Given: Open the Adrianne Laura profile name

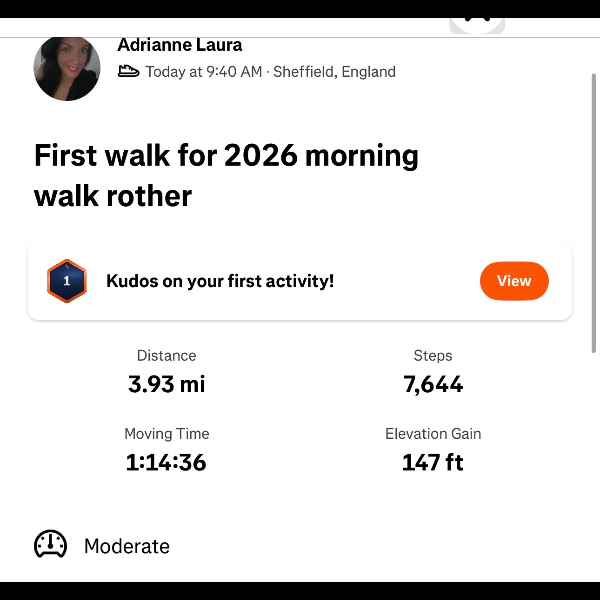Looking at the screenshot, I should click(x=180, y=45).
